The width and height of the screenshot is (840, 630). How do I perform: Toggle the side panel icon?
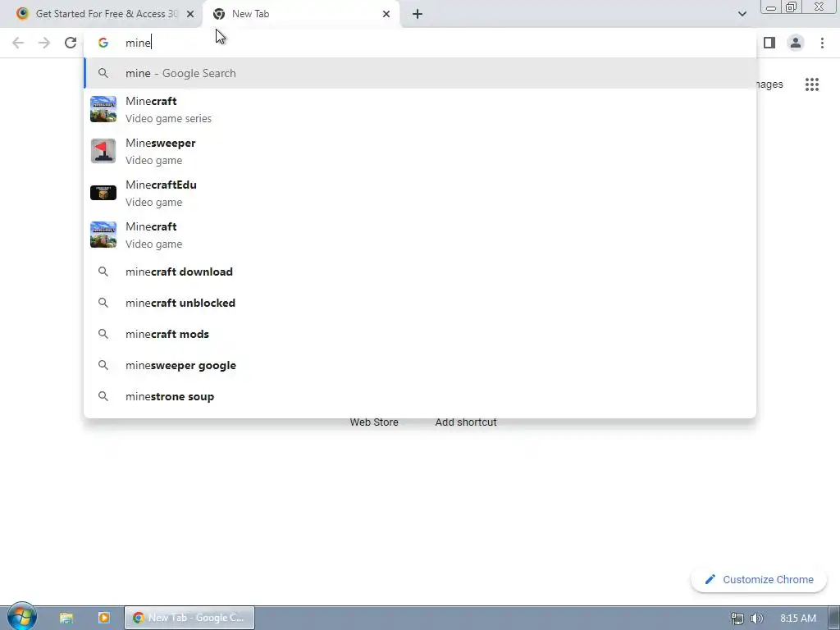pos(769,43)
